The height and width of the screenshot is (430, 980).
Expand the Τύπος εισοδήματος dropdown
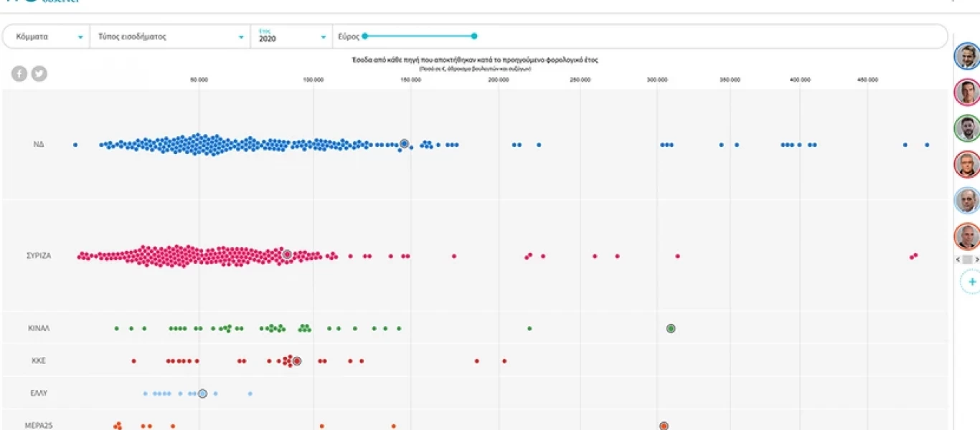click(x=171, y=37)
